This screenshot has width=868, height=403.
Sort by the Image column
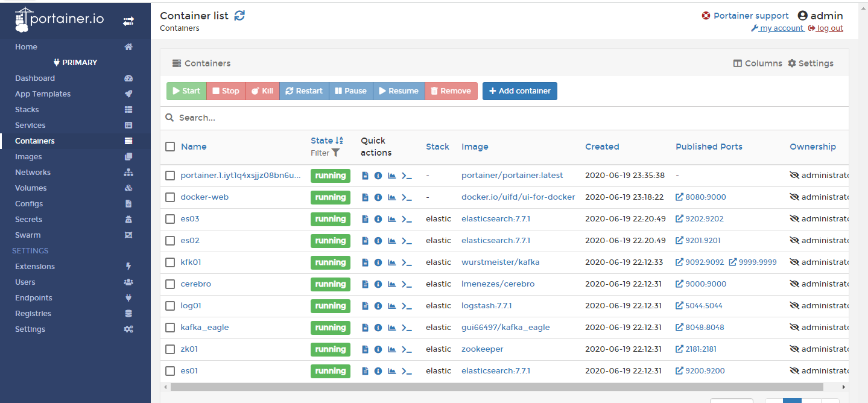pyautogui.click(x=475, y=147)
